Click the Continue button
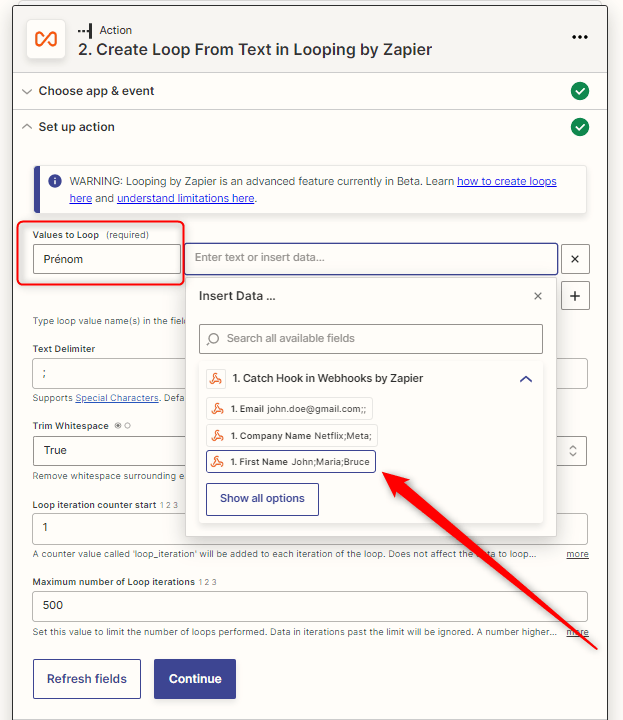Image resolution: width=623 pixels, height=720 pixels. [x=195, y=679]
